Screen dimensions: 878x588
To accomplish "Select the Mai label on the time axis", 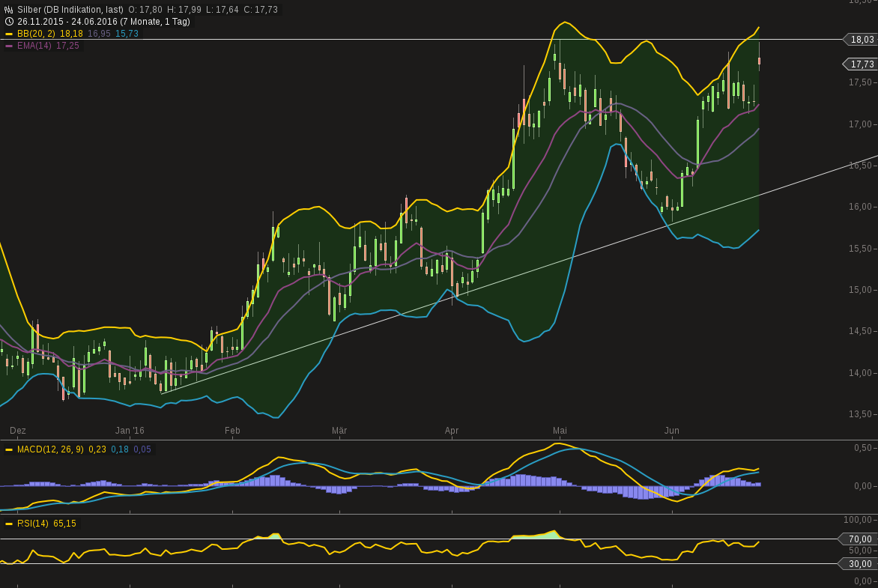I will click(560, 431).
